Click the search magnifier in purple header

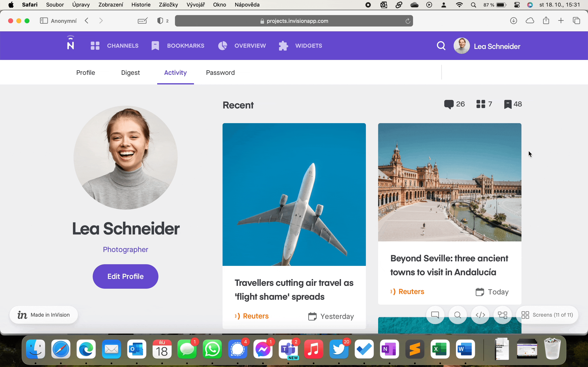tap(441, 46)
